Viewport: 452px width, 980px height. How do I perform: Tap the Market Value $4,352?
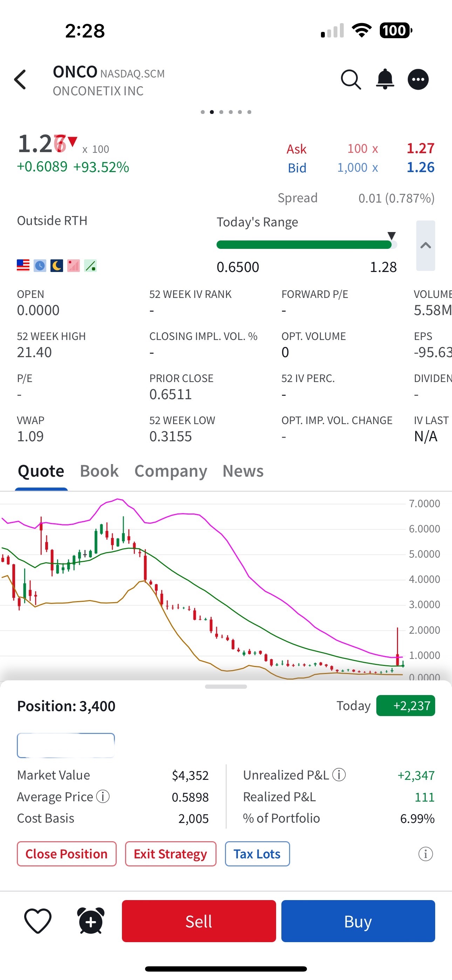click(x=190, y=775)
